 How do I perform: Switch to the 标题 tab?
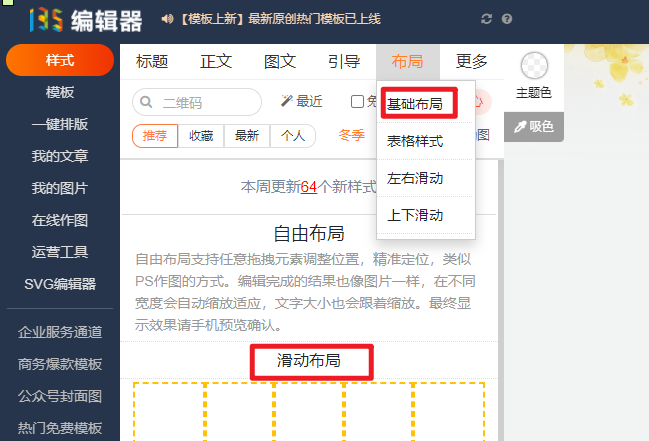click(x=152, y=61)
